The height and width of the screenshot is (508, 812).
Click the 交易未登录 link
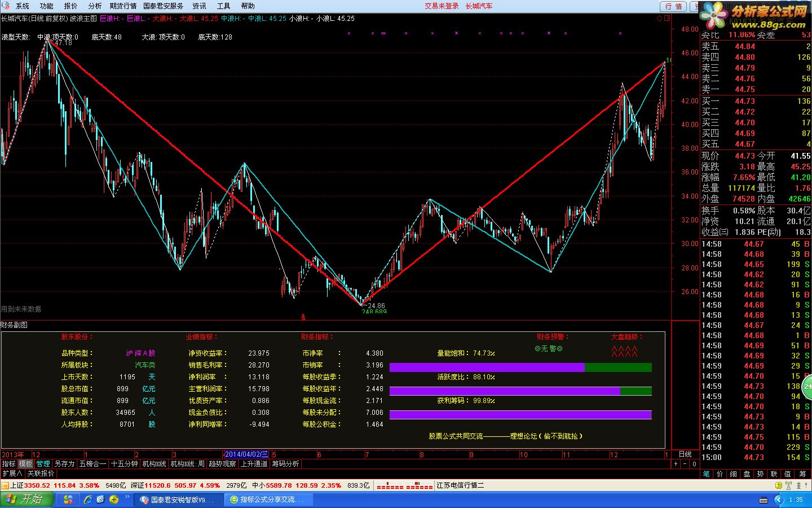(x=442, y=6)
